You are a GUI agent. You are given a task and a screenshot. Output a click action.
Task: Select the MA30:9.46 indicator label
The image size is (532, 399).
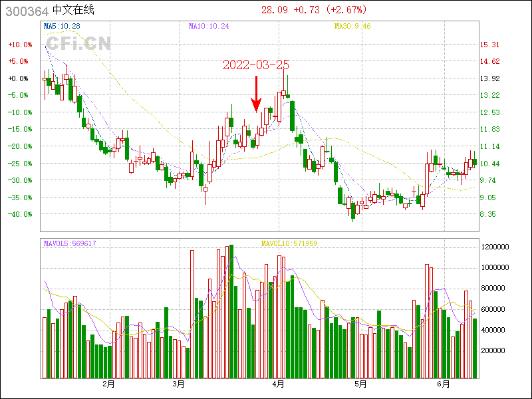tap(352, 26)
